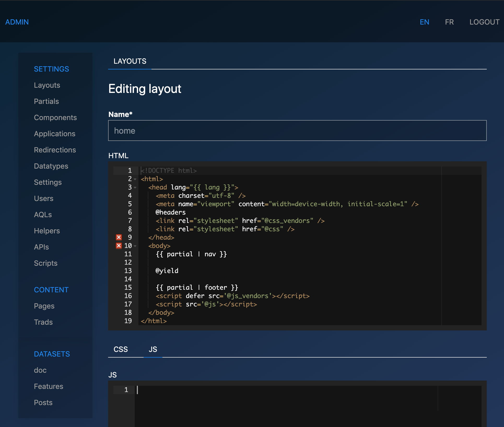The width and height of the screenshot is (504, 427).
Task: Click the partial nav line
Action: click(191, 254)
